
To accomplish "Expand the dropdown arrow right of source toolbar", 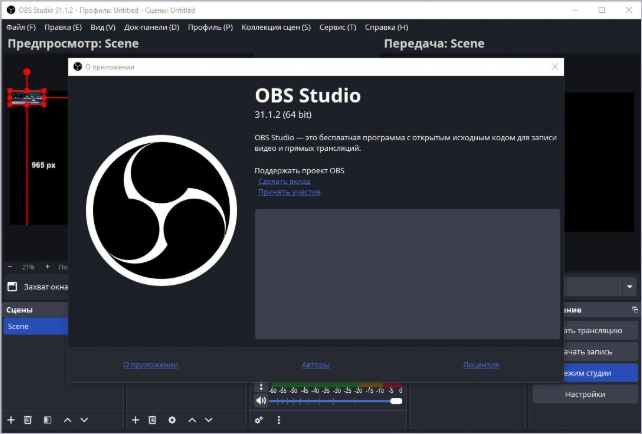I will pyautogui.click(x=630, y=287).
